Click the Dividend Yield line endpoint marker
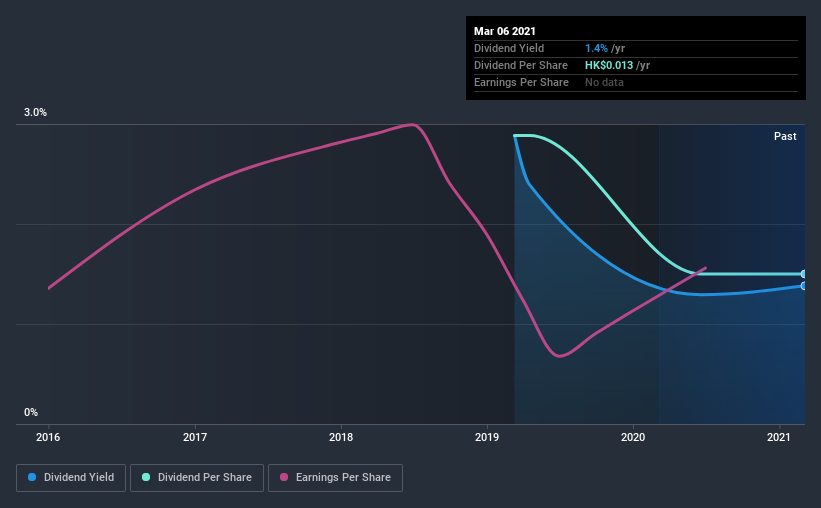821x508 pixels. [x=803, y=286]
